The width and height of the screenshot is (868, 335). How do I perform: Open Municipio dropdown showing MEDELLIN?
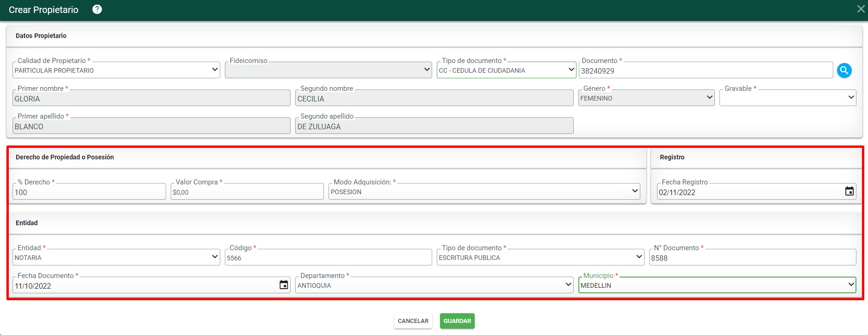click(717, 285)
